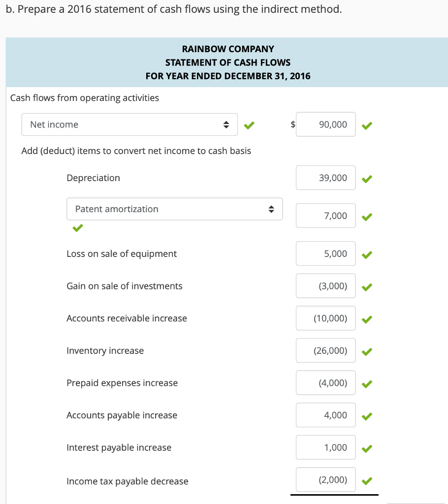Click the 'STATEMENT OF CASH FLOWS' heading

click(x=228, y=63)
